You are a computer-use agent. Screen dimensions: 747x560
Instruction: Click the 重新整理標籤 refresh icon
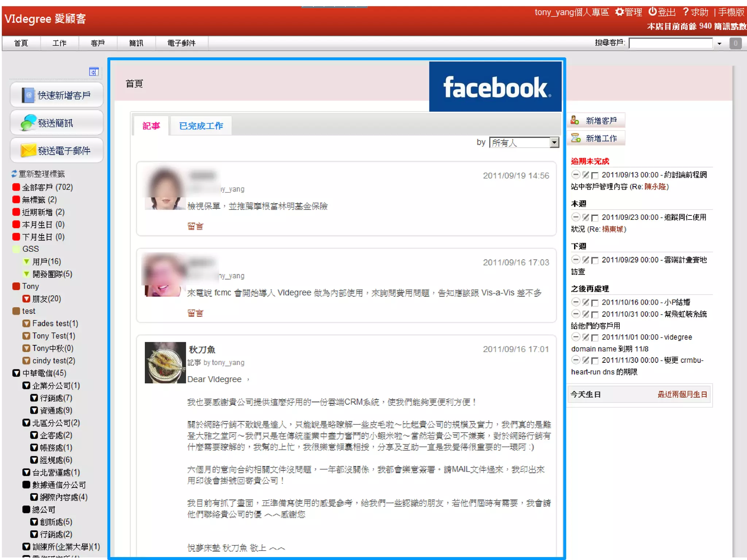14,174
